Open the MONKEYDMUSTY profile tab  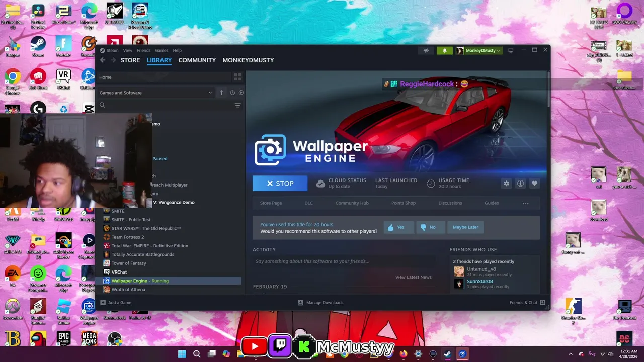coord(248,60)
